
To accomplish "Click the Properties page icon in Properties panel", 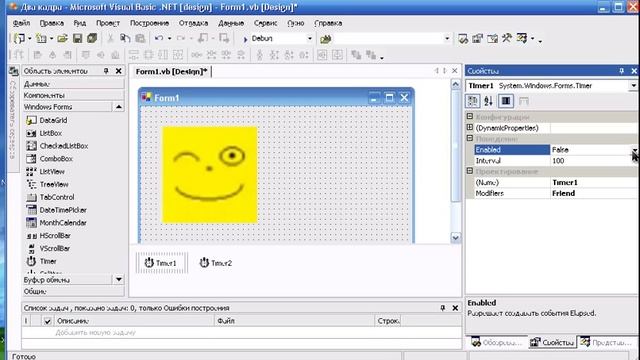I will point(524,101).
